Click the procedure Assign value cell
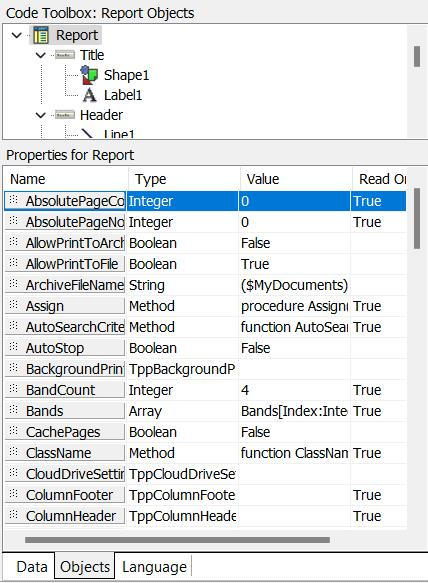The image size is (428, 583). click(294, 306)
